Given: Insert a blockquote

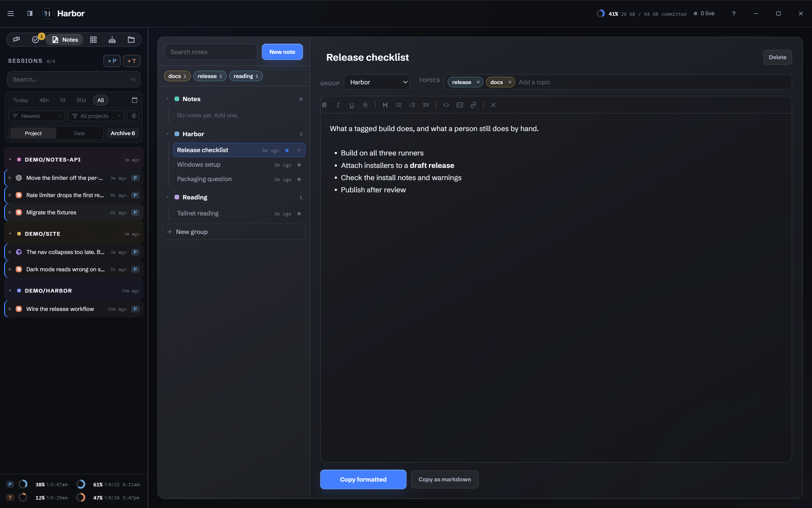Looking at the screenshot, I should pos(426,105).
